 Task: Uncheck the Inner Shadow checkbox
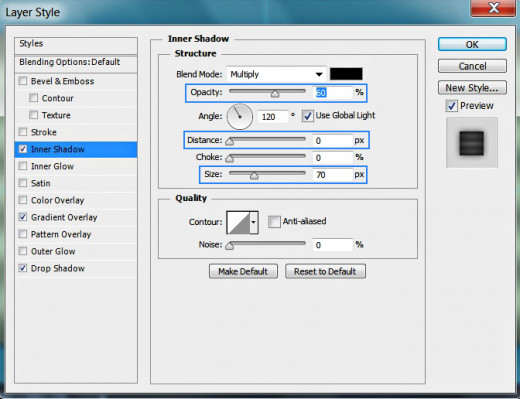pos(23,149)
